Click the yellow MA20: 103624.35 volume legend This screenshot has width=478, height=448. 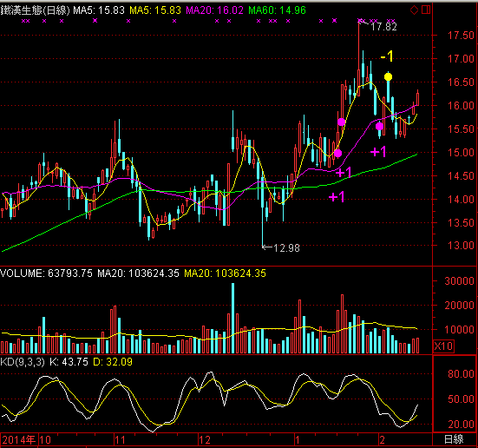click(225, 273)
